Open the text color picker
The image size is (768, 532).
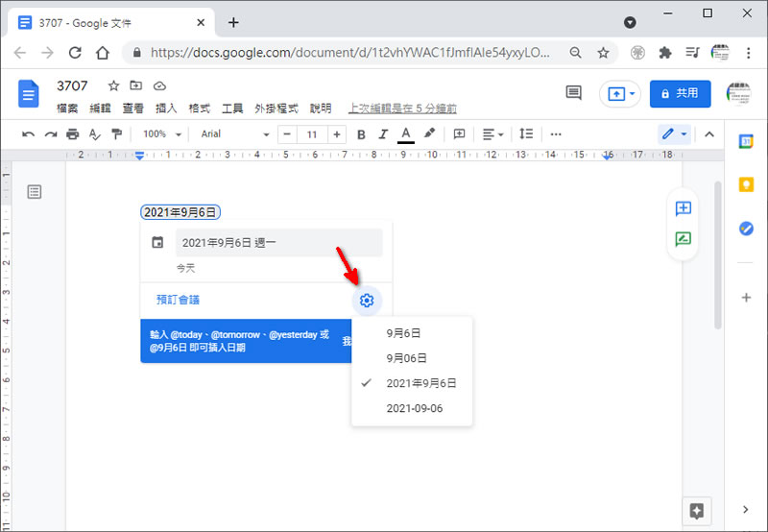click(405, 134)
